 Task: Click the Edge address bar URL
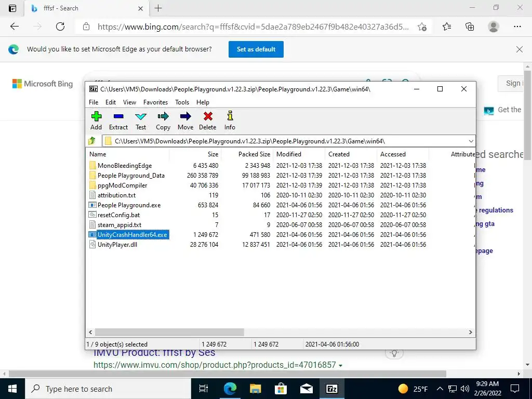coord(253,26)
